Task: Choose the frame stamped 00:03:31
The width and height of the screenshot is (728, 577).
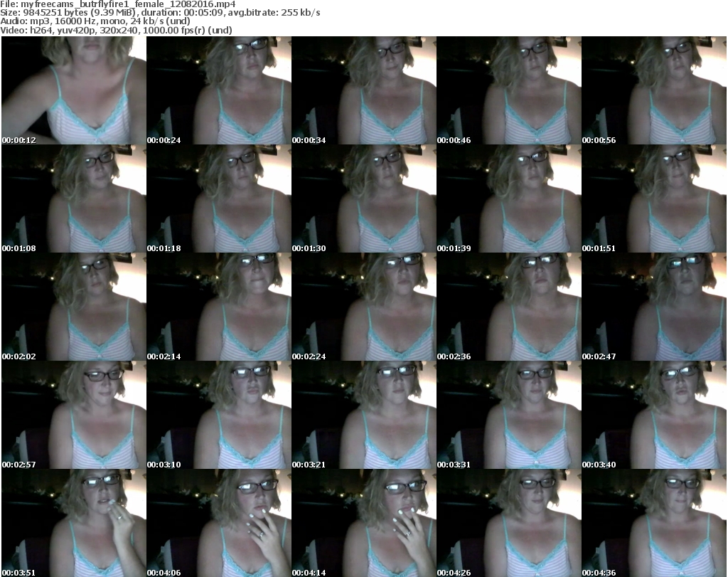Action: tap(509, 415)
